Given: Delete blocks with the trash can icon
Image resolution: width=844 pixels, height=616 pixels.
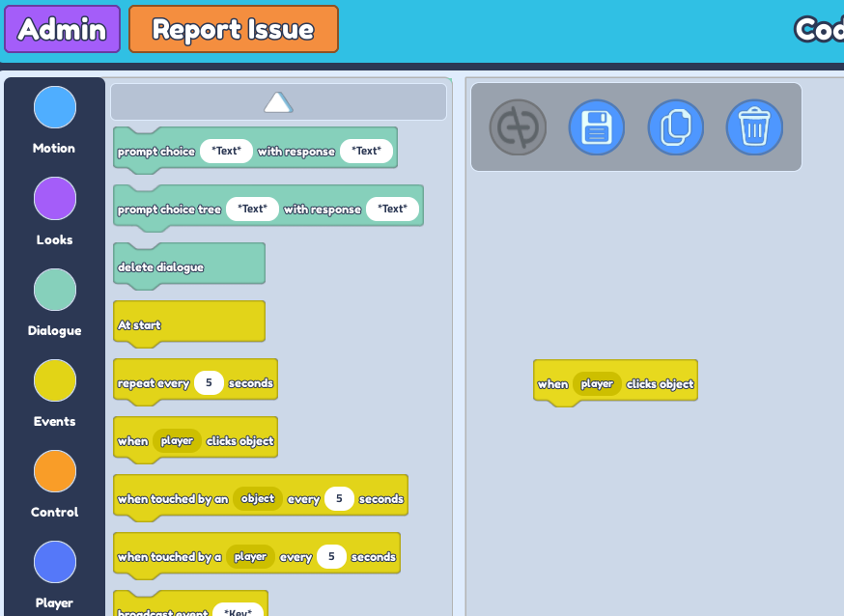Looking at the screenshot, I should 755,126.
